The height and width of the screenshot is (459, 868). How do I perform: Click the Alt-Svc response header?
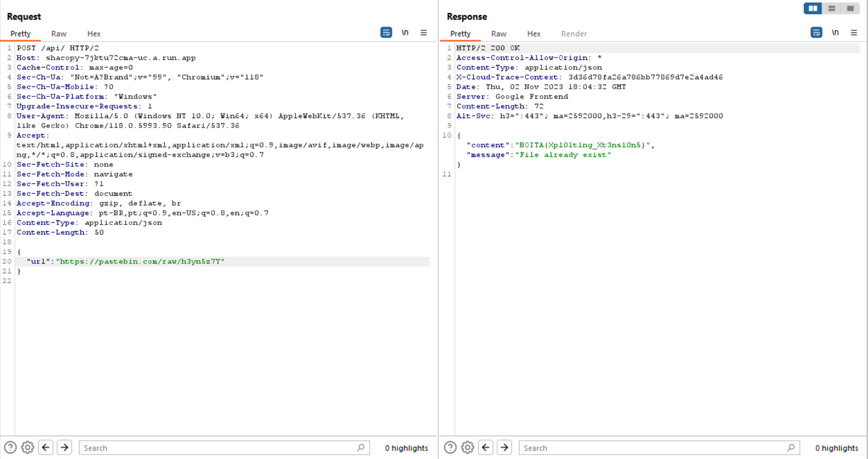(590, 116)
